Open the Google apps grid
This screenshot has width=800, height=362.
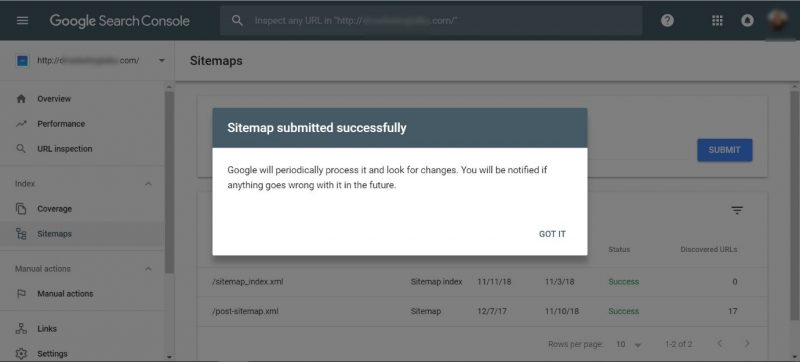[717, 20]
